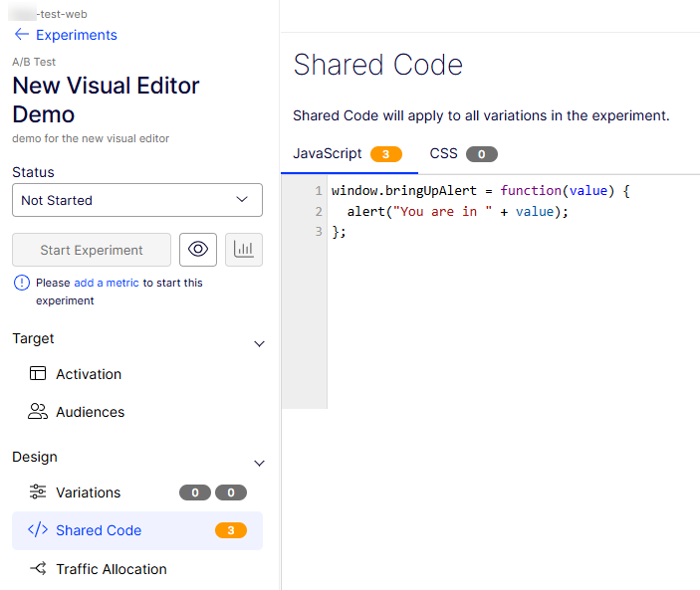Collapse the Design section chevron

pyautogui.click(x=259, y=463)
